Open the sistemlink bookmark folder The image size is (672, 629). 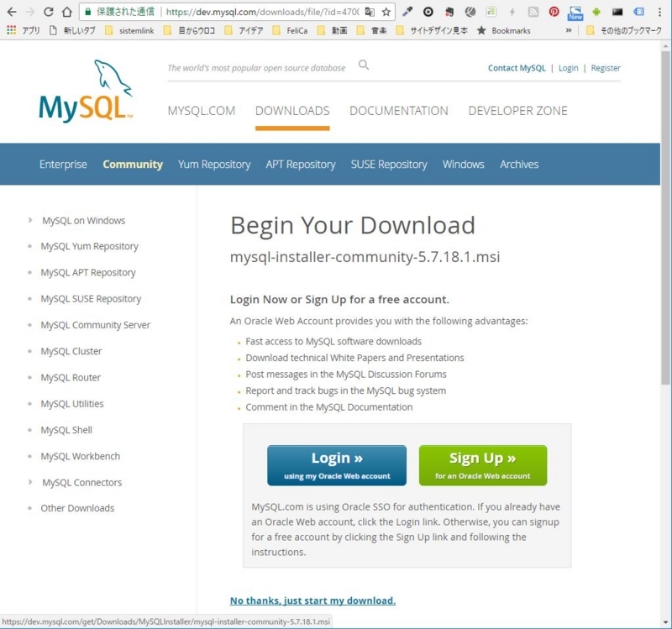click(130, 30)
